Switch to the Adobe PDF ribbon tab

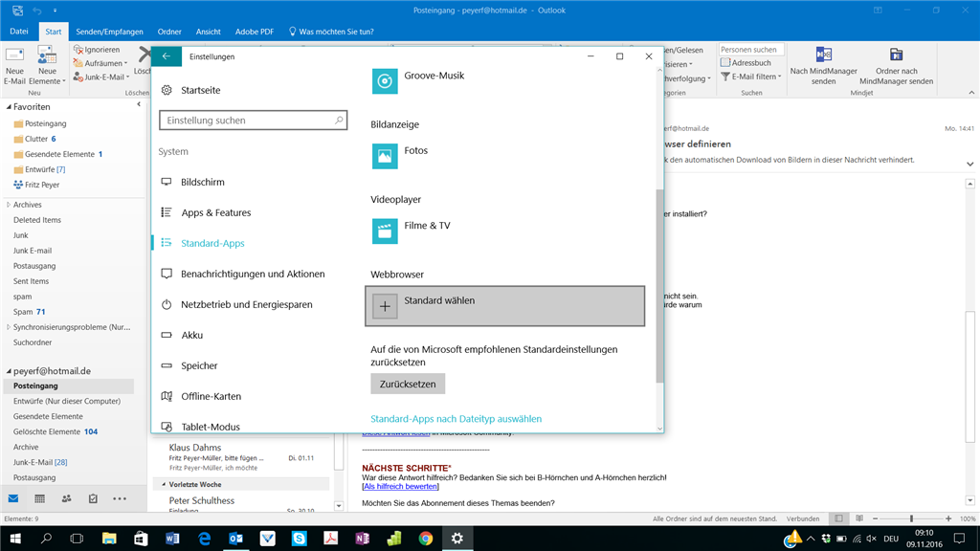coord(255,32)
